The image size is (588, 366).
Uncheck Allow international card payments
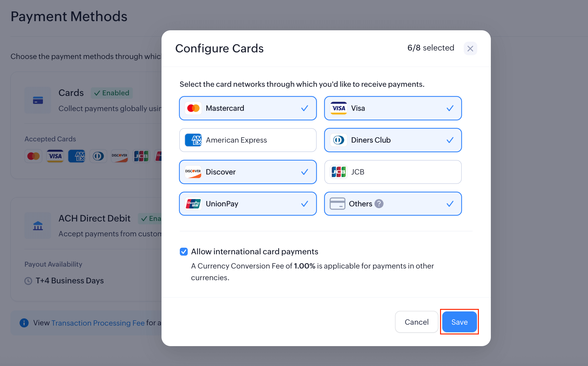184,251
